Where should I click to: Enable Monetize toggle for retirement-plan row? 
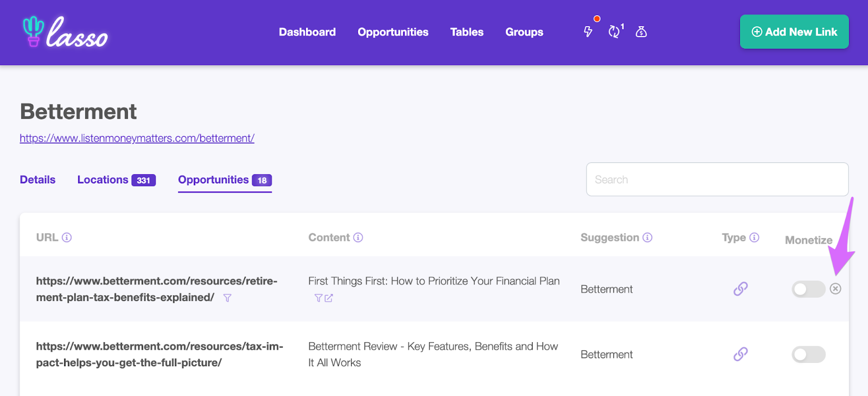(x=808, y=289)
